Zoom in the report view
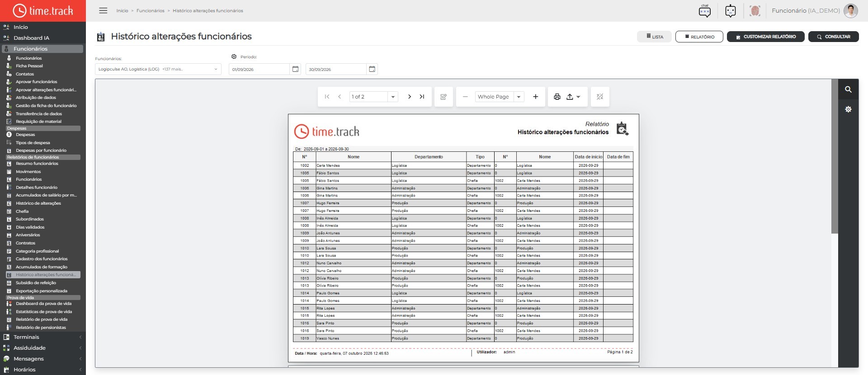 coord(536,97)
